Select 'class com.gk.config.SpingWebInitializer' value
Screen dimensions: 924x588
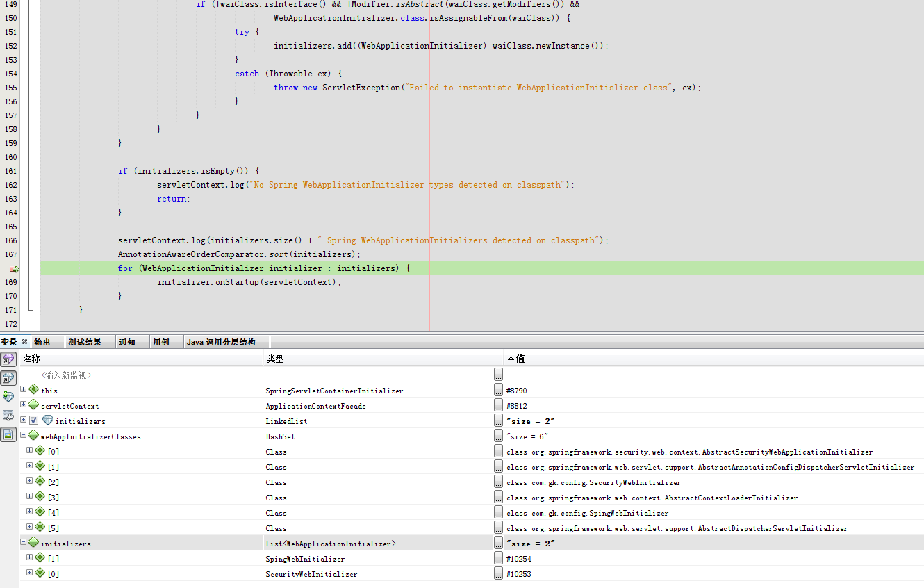pyautogui.click(x=588, y=513)
